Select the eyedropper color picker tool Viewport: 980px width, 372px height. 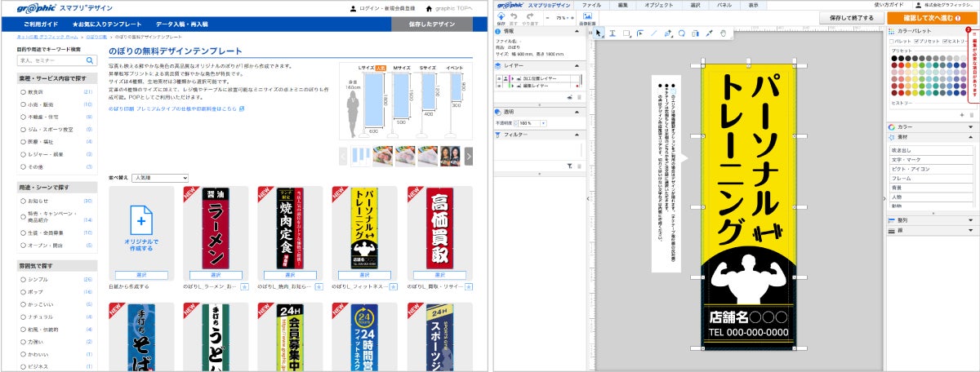coord(709,33)
